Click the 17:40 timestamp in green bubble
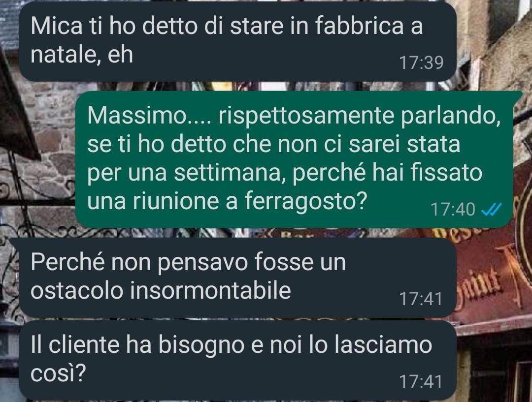This screenshot has width=532, height=402. (x=453, y=210)
